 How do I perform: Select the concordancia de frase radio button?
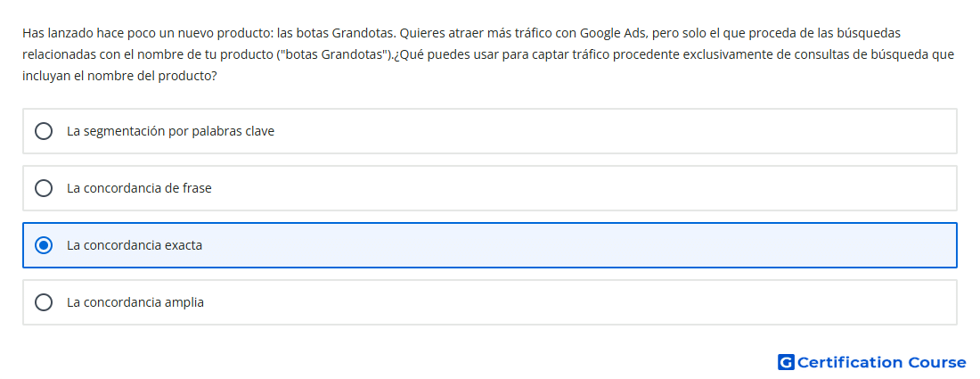[x=44, y=188]
